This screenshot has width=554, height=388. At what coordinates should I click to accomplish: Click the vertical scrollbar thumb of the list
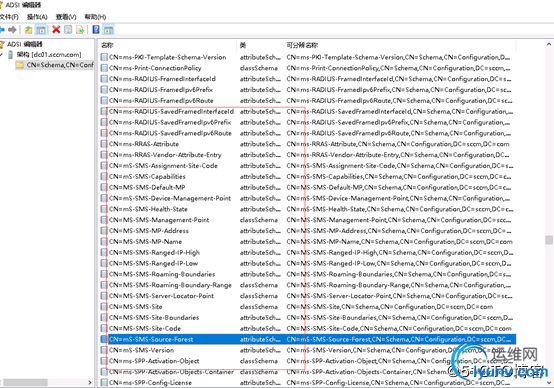[x=549, y=240]
